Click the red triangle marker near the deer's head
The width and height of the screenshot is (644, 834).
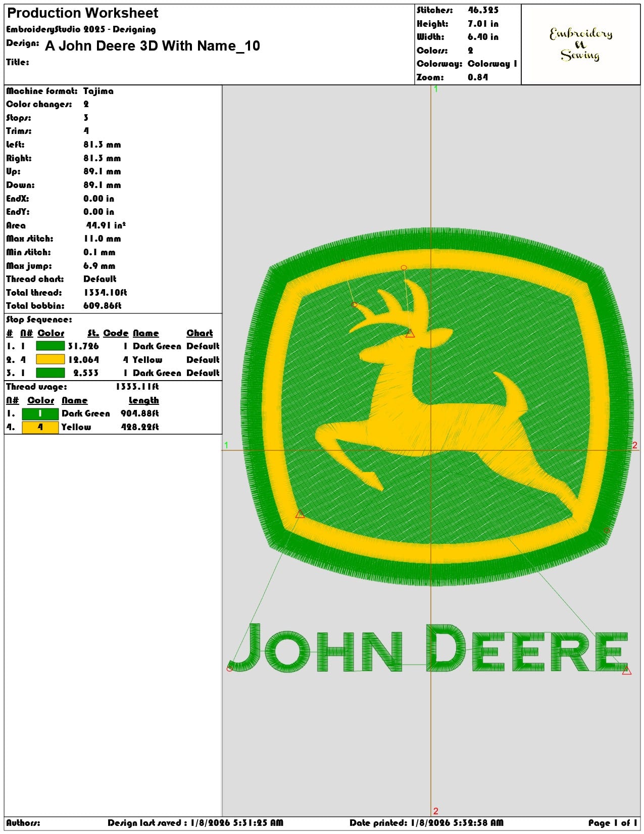[410, 334]
